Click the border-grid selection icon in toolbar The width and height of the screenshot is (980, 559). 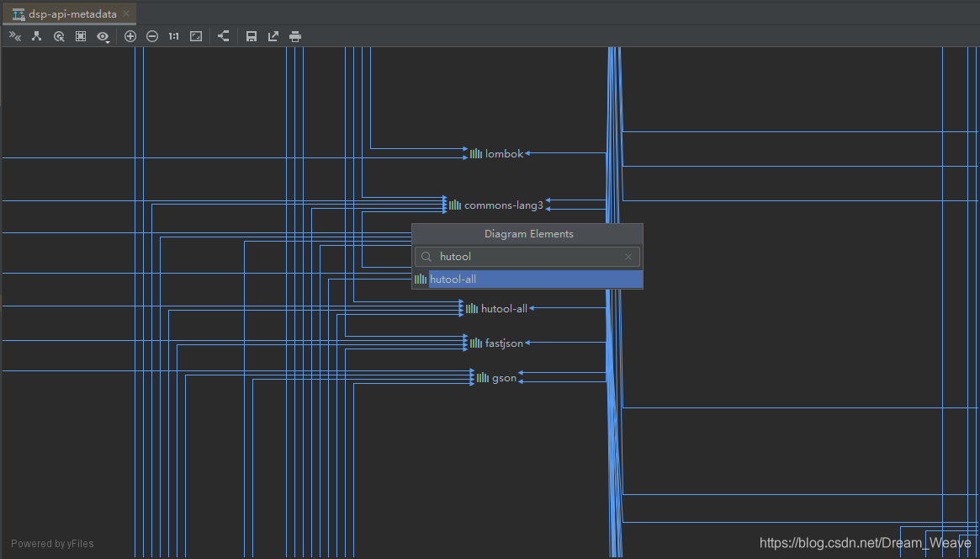[x=81, y=36]
